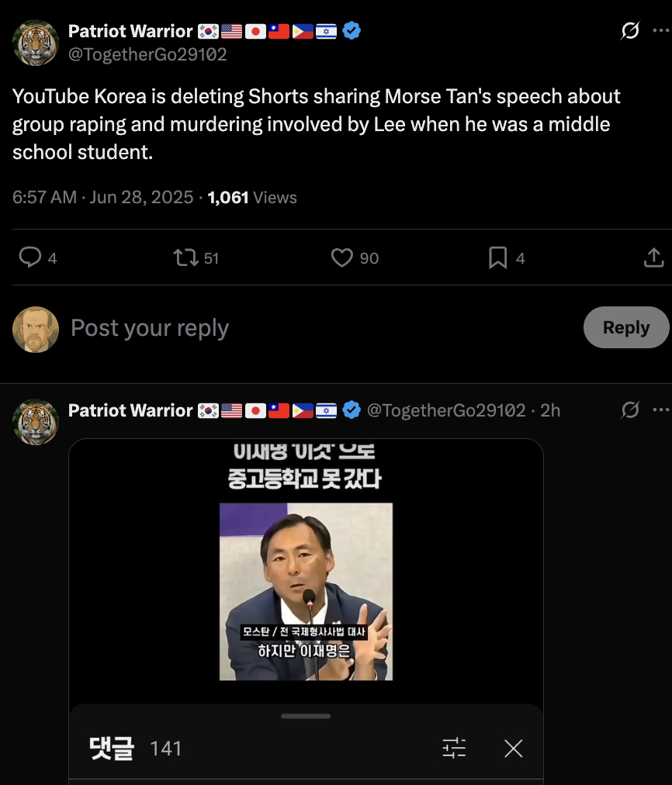This screenshot has width=672, height=785.
Task: Click the verified badge on top post
Action: click(352, 30)
